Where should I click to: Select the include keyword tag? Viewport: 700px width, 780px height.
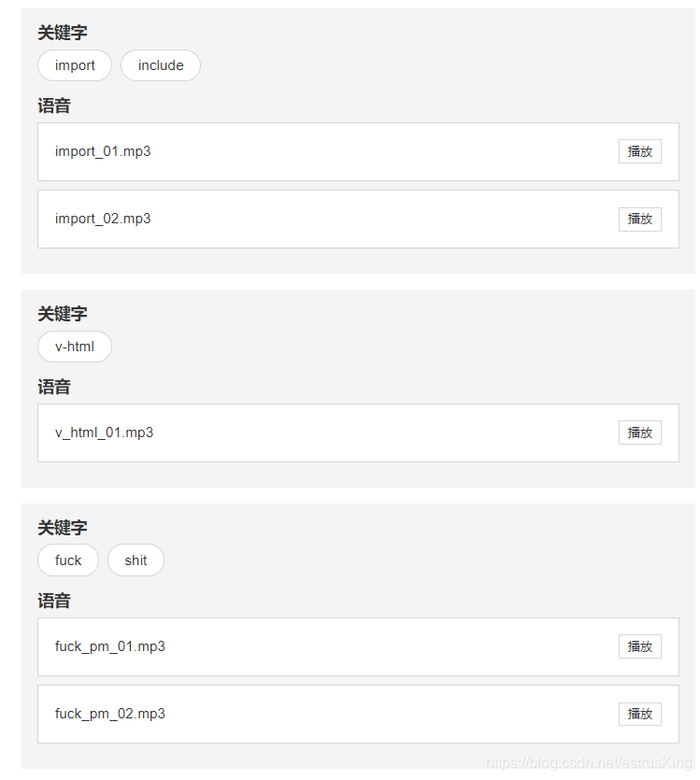click(160, 65)
